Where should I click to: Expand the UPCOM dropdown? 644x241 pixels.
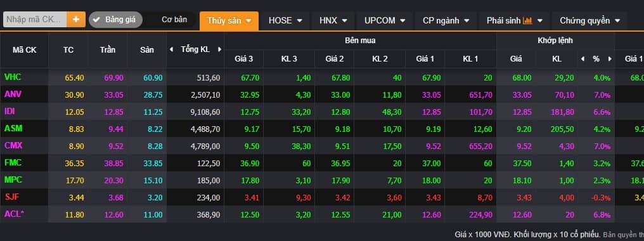385,20
